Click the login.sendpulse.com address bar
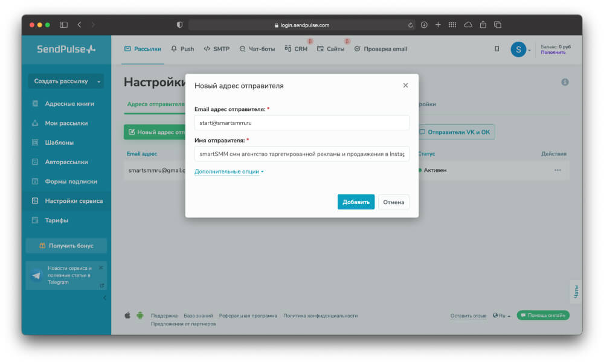This screenshot has height=364, width=604. coord(301,25)
